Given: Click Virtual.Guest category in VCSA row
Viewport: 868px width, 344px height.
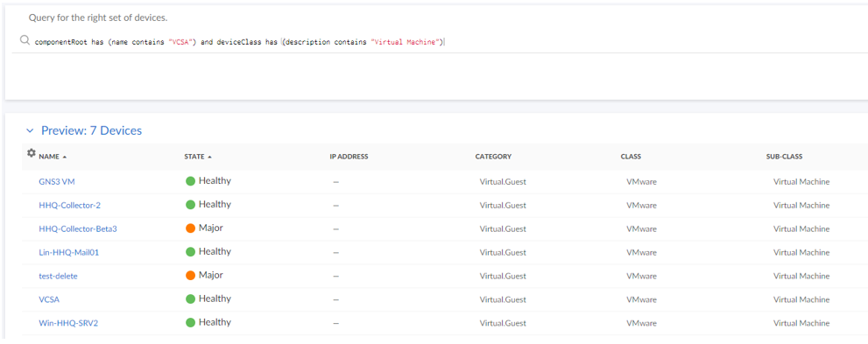Looking at the screenshot, I should [503, 299].
